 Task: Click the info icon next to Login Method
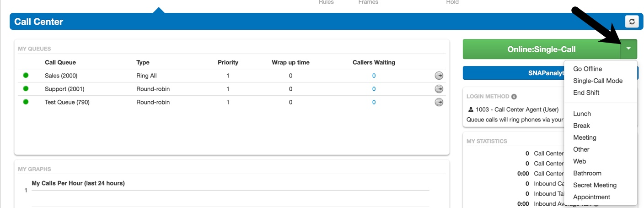[514, 97]
